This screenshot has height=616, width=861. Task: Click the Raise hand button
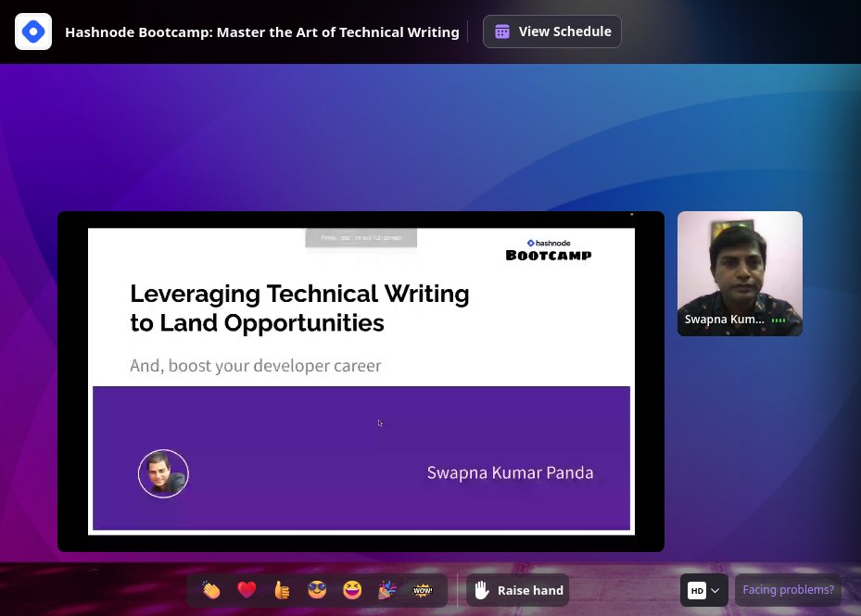pyautogui.click(x=518, y=590)
